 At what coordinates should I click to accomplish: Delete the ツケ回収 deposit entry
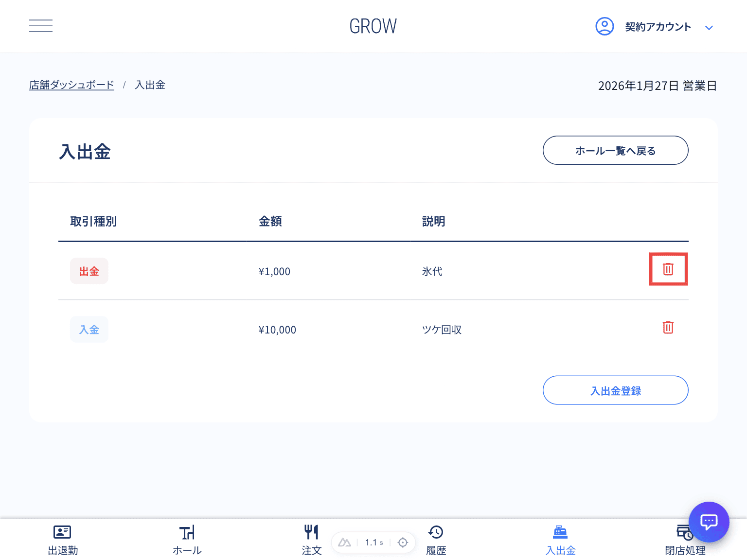click(x=668, y=328)
